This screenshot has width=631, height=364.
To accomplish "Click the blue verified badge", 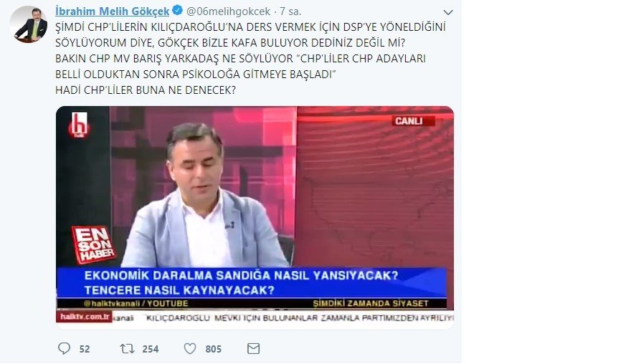I will [178, 11].
